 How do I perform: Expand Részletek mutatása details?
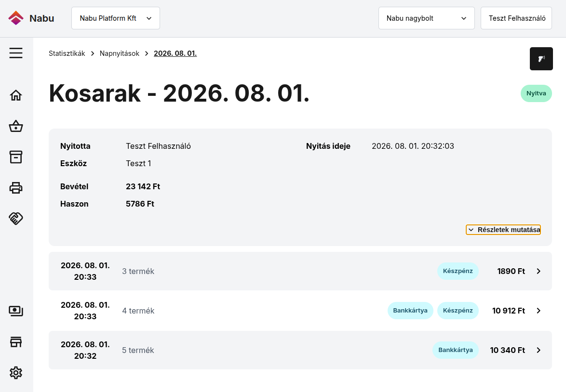pos(503,230)
